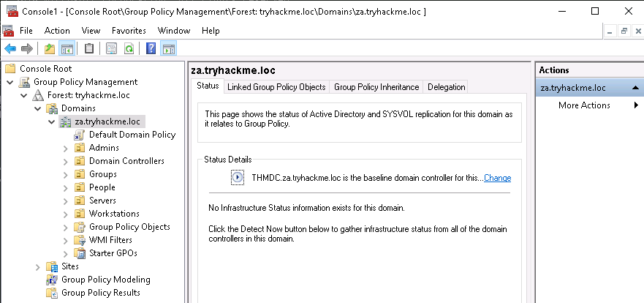
Task: Click the clipboard toolbar icon
Action: [x=88, y=49]
